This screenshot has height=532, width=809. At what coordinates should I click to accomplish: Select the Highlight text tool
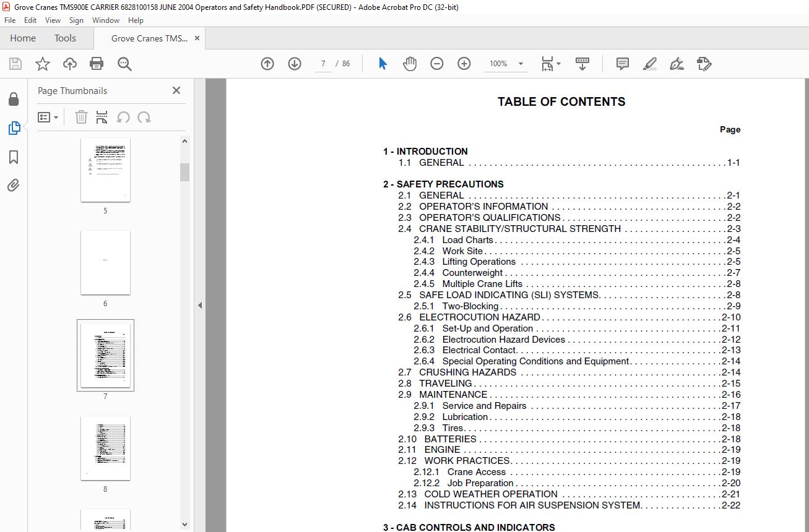click(650, 64)
